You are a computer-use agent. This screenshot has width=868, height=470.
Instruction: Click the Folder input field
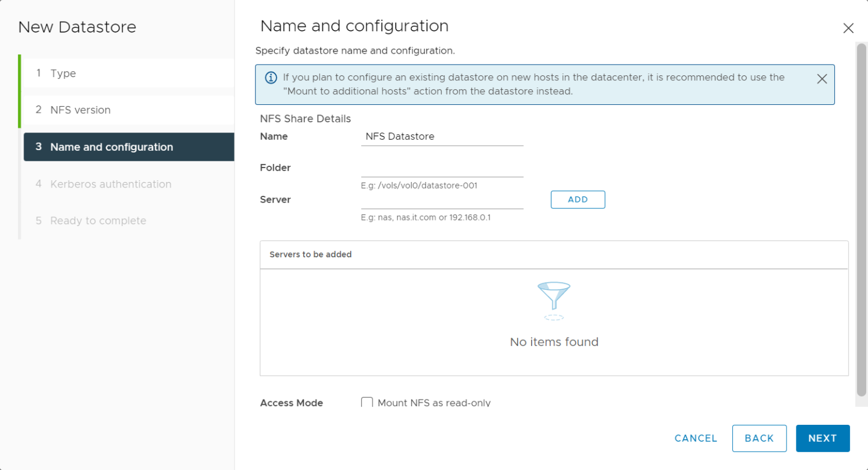[442, 168]
